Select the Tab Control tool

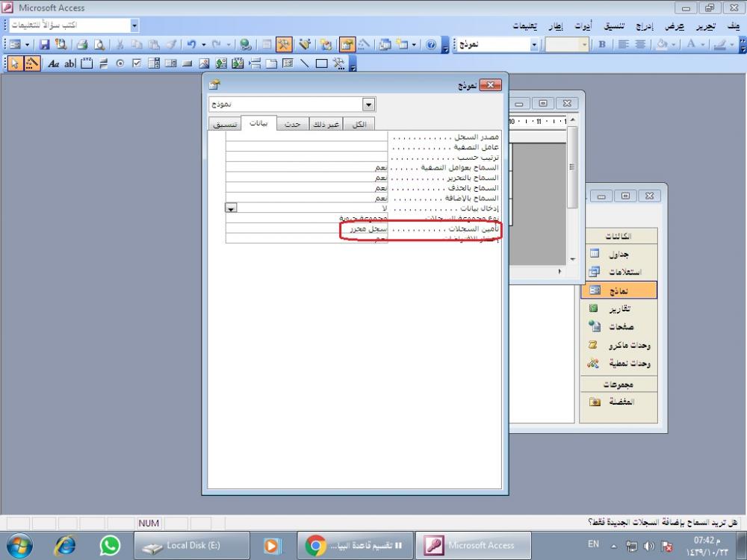[x=271, y=63]
